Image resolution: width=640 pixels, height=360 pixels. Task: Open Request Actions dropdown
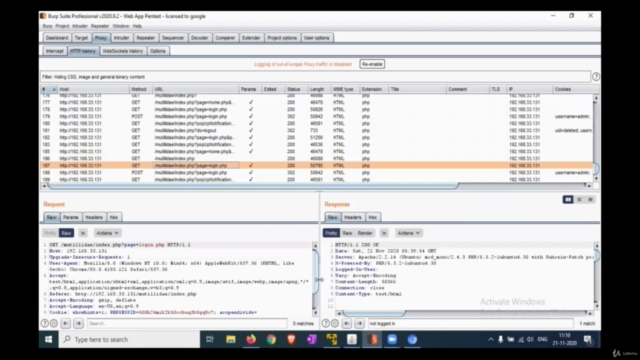[107, 233]
